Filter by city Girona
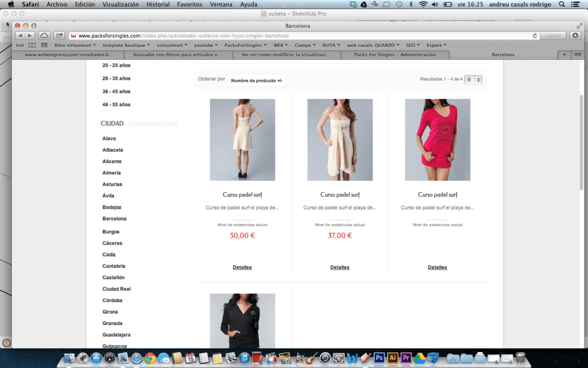The width and height of the screenshot is (588, 368). [x=110, y=312]
